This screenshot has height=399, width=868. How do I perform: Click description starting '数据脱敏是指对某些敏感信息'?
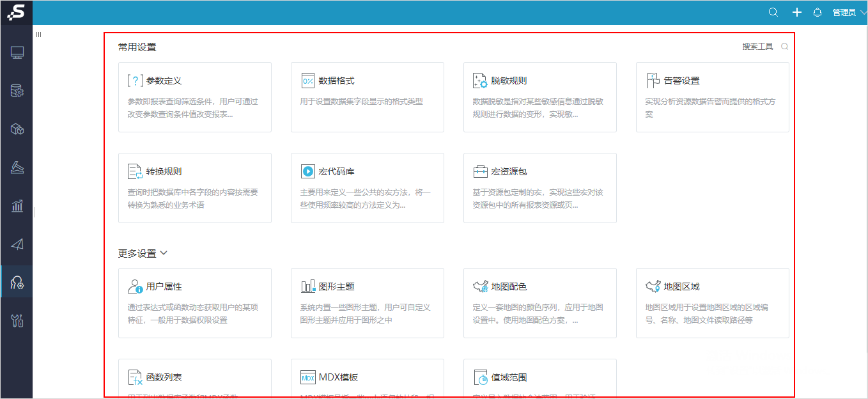pos(538,108)
